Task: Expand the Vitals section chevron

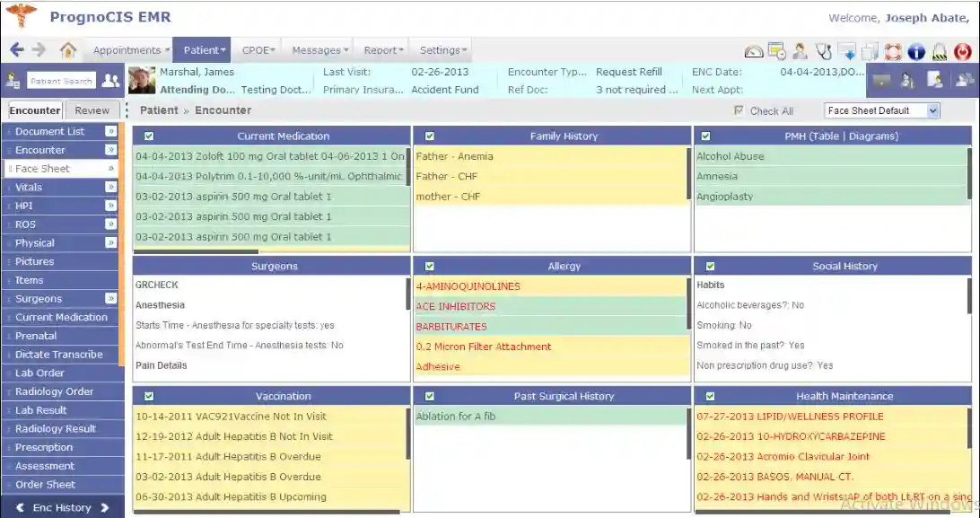Action: point(110,187)
